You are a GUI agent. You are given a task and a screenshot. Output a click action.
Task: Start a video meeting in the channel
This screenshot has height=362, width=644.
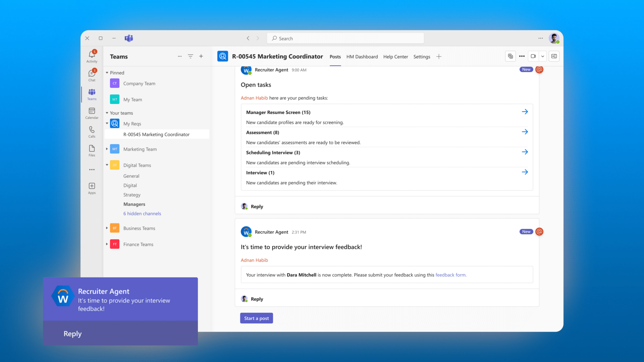pyautogui.click(x=533, y=56)
